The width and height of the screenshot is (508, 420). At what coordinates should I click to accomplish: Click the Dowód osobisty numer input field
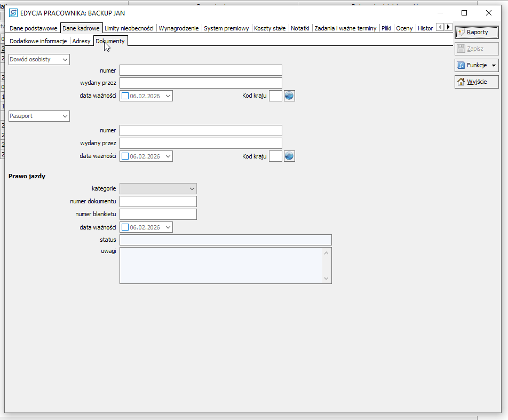201,70
